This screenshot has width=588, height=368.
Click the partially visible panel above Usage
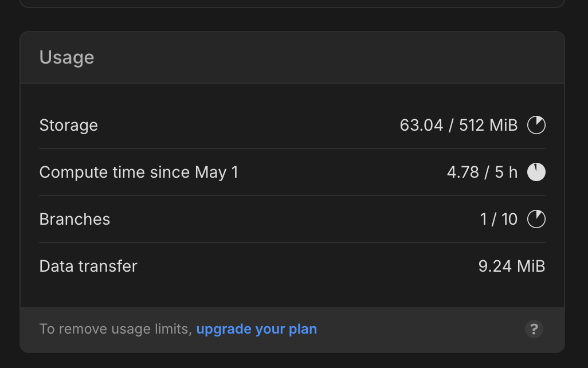(x=292, y=3)
